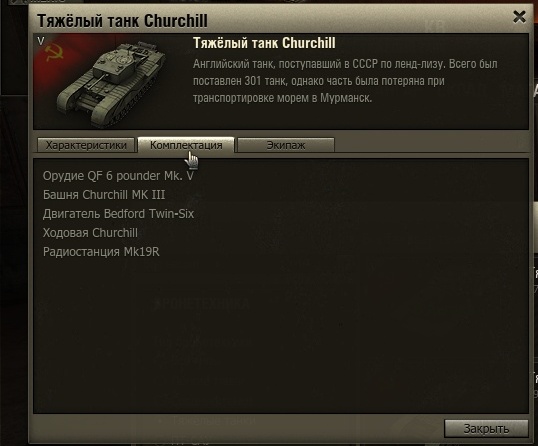The height and width of the screenshot is (446, 538).
Task: Show the Экипаж tab
Action: (x=286, y=145)
